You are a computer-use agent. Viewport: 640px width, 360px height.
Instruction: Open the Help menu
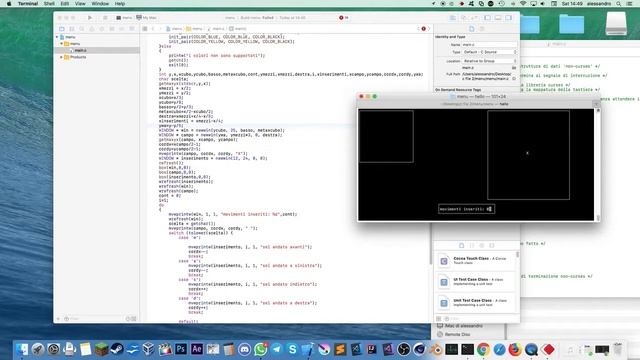pos(120,3)
